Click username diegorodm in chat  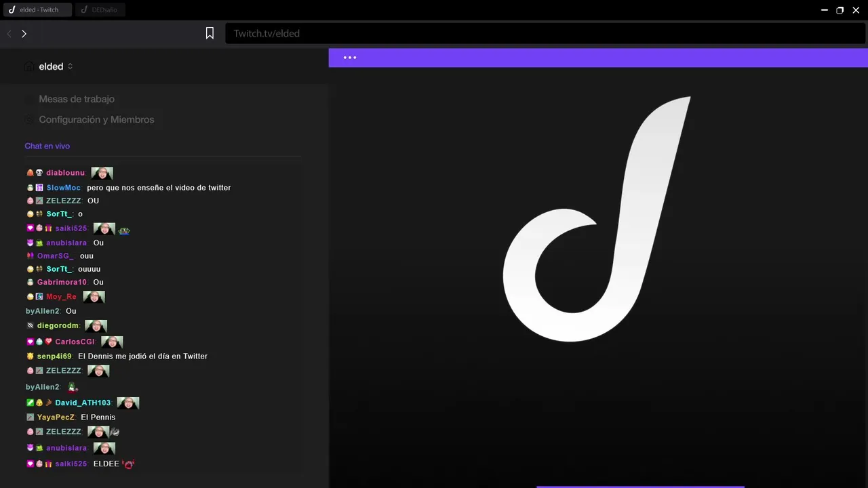[x=58, y=326]
